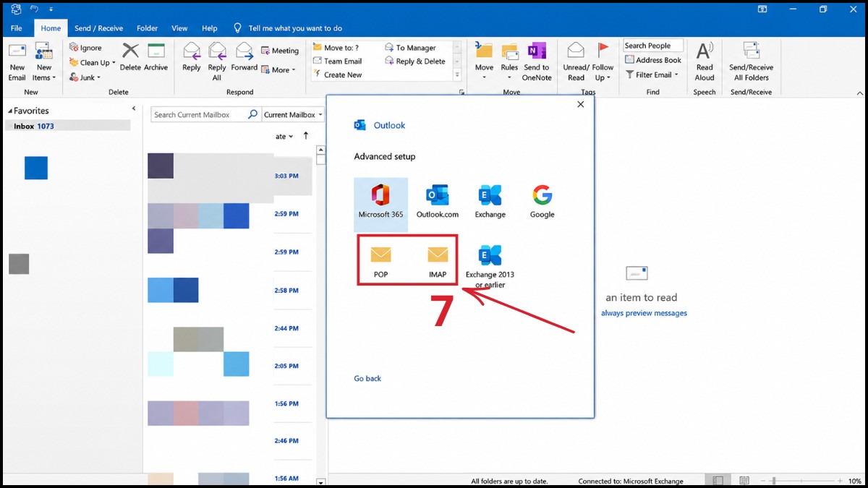
Task: Open the New Items button
Action: [x=43, y=62]
